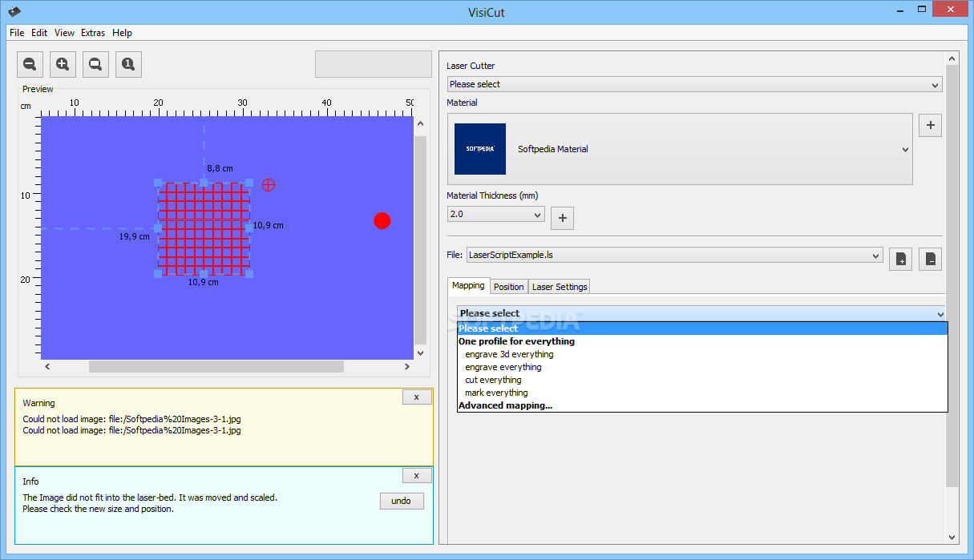Click the preview horizontal scrollbar thumb

pyautogui.click(x=216, y=366)
